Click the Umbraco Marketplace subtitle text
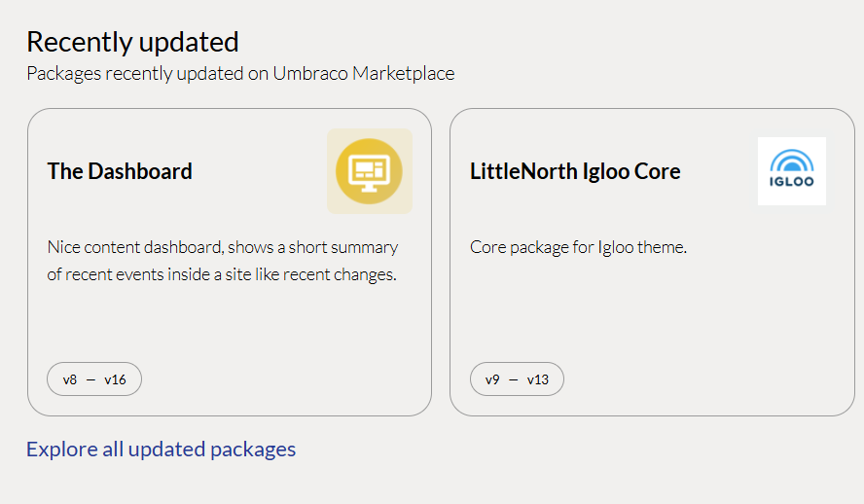 coord(240,73)
